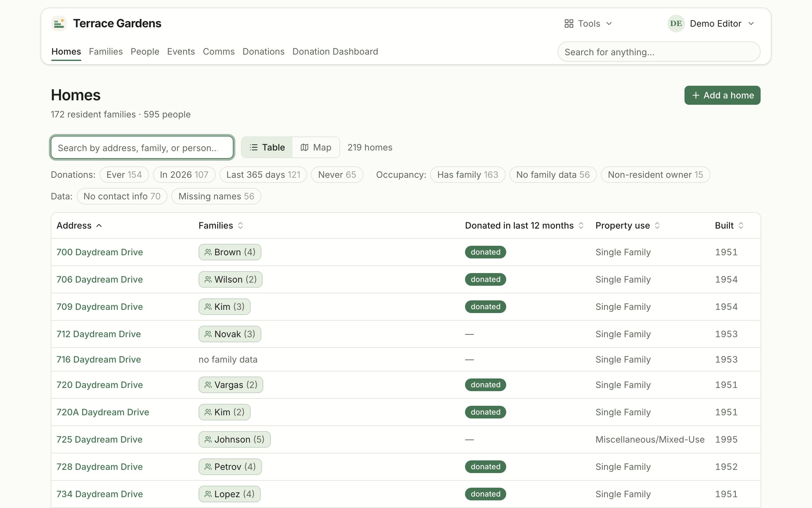812x508 pixels.
Task: Toggle the In 2026 filter chip
Action: pos(184,175)
